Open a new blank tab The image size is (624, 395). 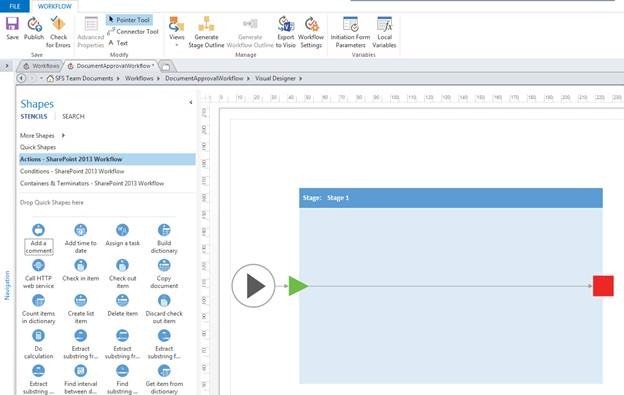[166, 66]
